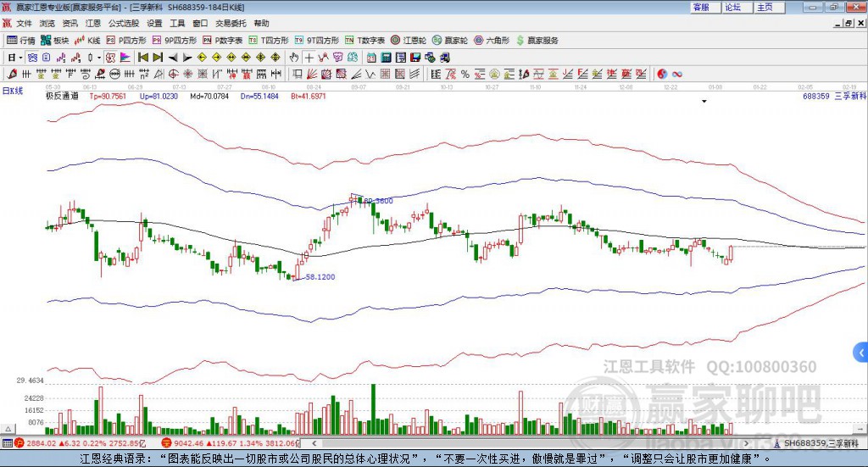Image resolution: width=868 pixels, height=467 pixels.
Task: Click the 日K线 chart label
Action: click(13, 91)
